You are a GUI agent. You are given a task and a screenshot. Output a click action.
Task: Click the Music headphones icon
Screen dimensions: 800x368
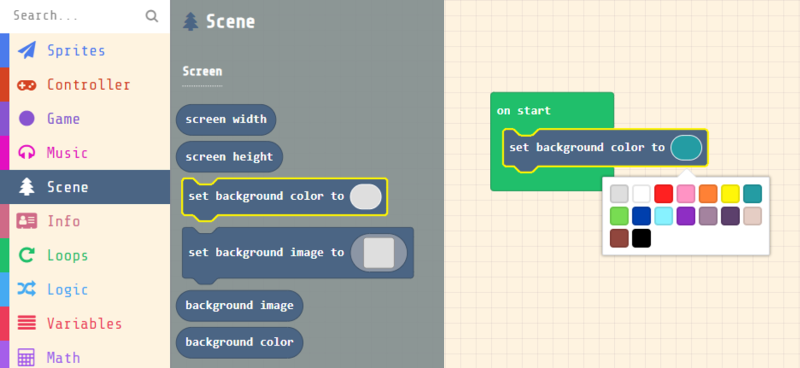(27, 153)
